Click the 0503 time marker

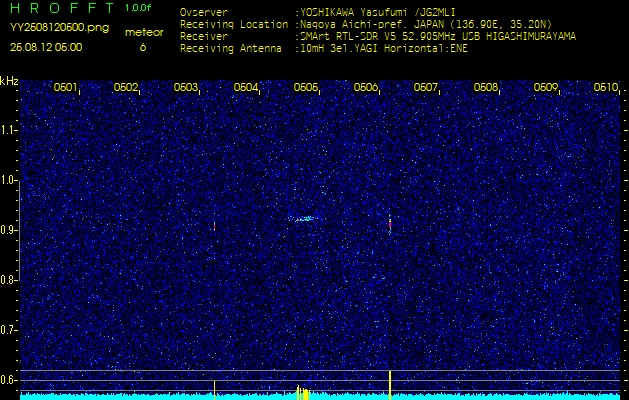coord(185,87)
